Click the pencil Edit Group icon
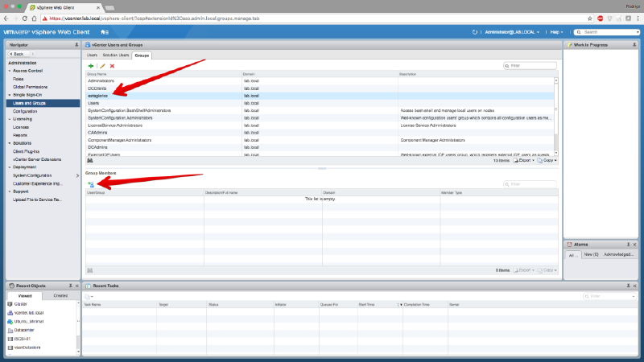This screenshot has height=362, width=644. coord(102,66)
